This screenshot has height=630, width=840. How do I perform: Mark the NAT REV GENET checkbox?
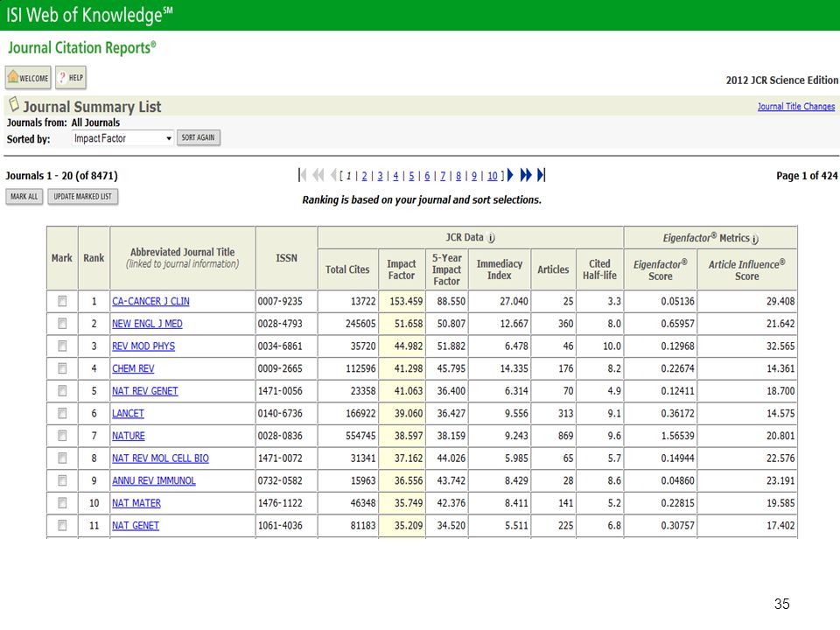tap(62, 391)
